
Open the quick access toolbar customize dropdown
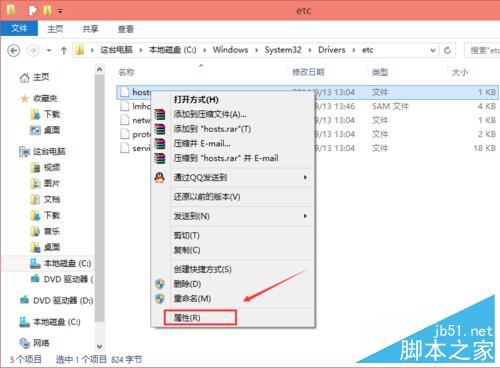[60, 11]
